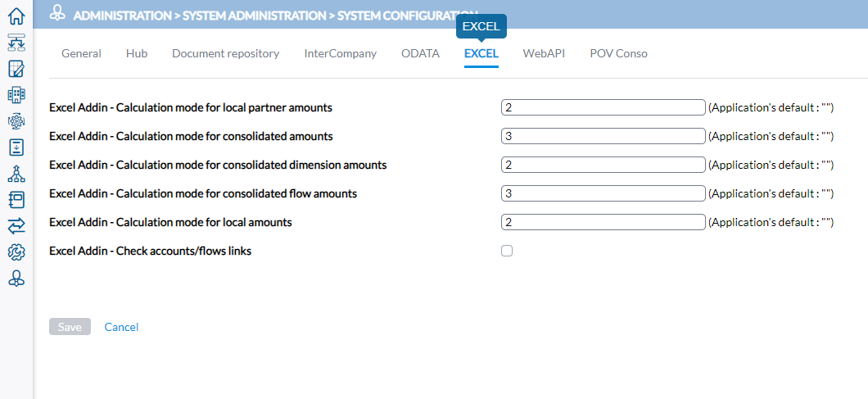Click the consolidated flow amounts input field
Image resolution: width=868 pixels, height=399 pixels.
[x=604, y=193]
